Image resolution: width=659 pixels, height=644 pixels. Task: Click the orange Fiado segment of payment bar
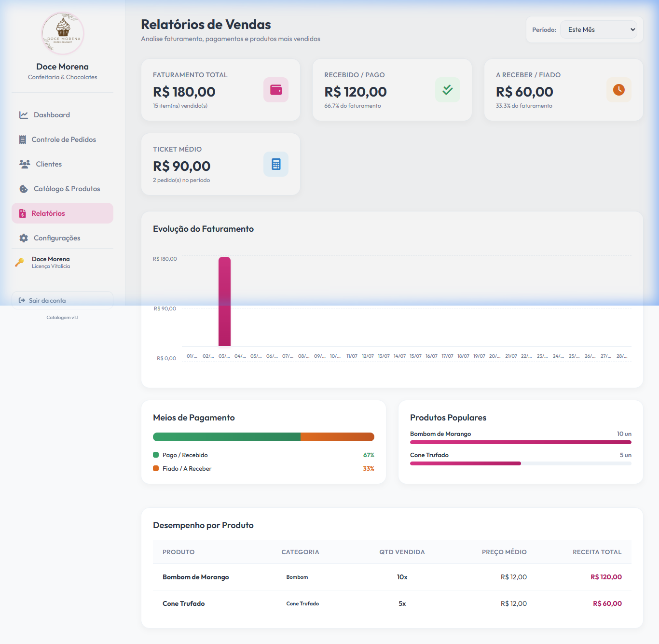tap(337, 437)
